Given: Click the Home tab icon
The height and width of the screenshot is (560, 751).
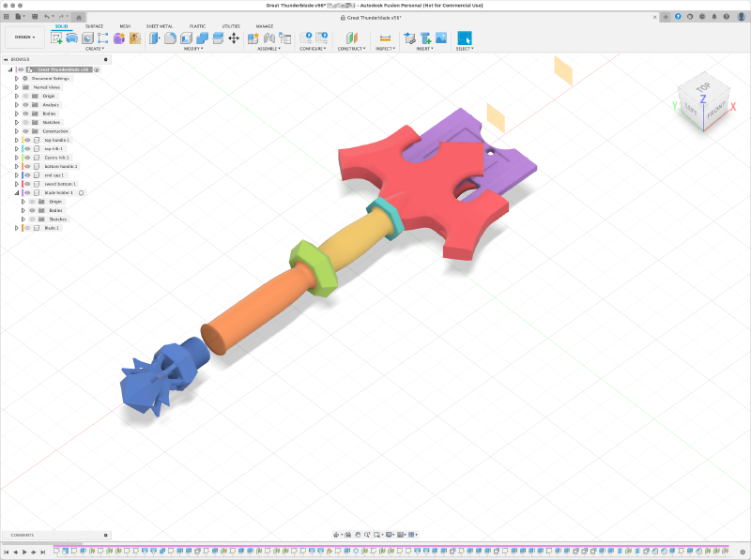Looking at the screenshot, I should pos(79,17).
